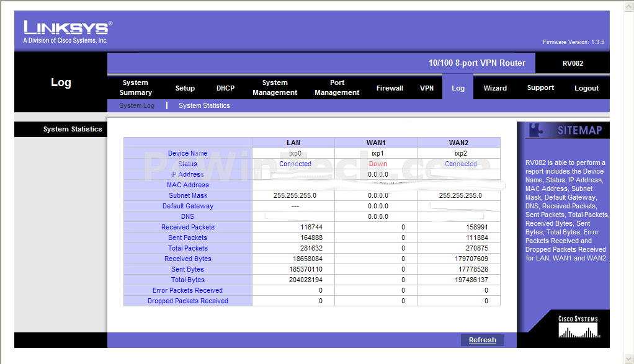This screenshot has height=364, width=634.
Task: Open the Wizard tab
Action: coord(495,88)
